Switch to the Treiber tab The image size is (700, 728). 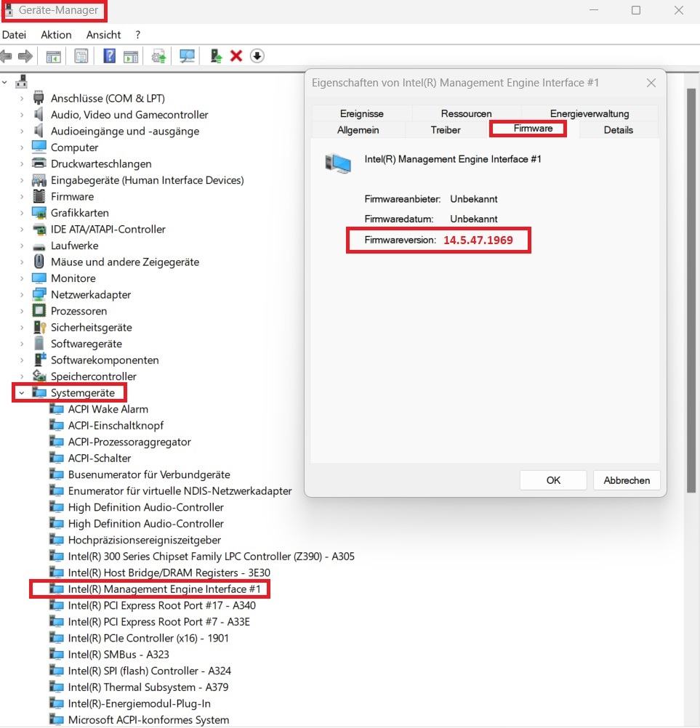(x=445, y=130)
